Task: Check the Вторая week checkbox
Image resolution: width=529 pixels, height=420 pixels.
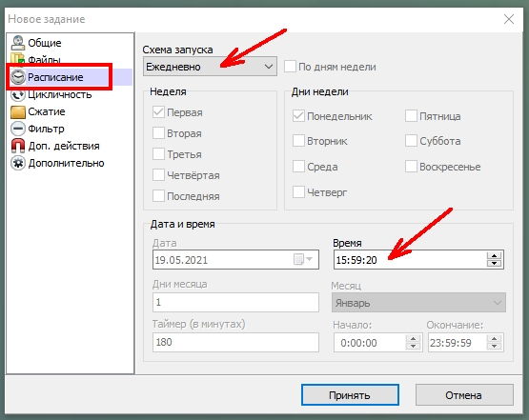Action: tap(158, 133)
